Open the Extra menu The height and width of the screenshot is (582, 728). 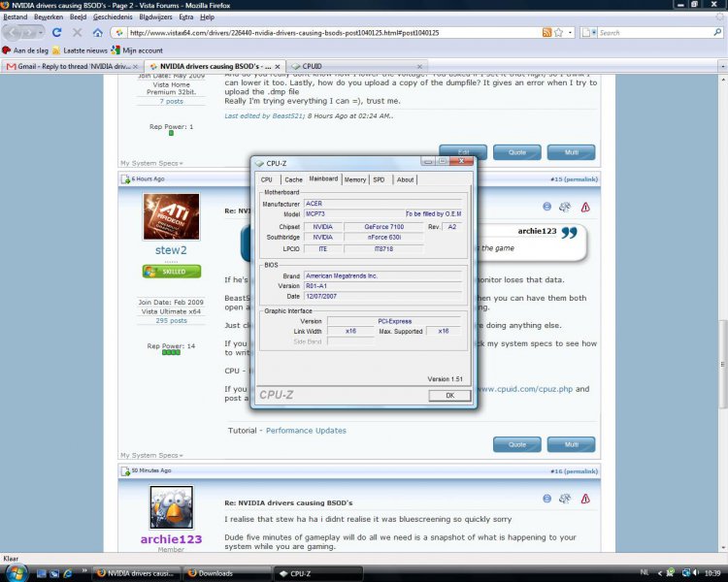[185, 16]
